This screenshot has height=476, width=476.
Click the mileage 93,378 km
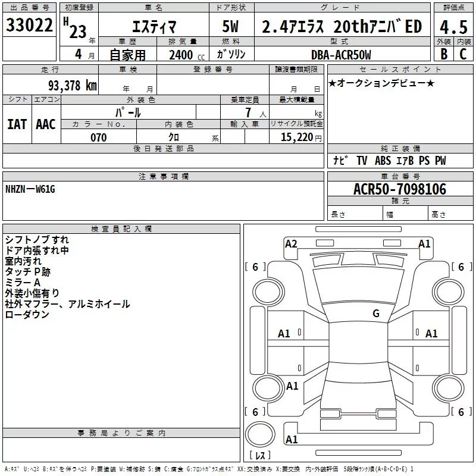point(72,85)
